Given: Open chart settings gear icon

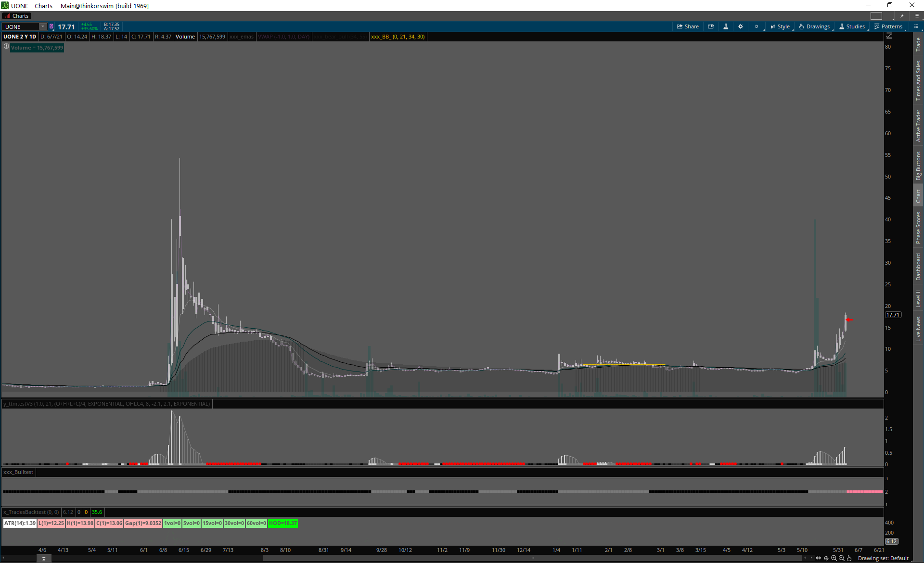Looking at the screenshot, I should click(741, 26).
